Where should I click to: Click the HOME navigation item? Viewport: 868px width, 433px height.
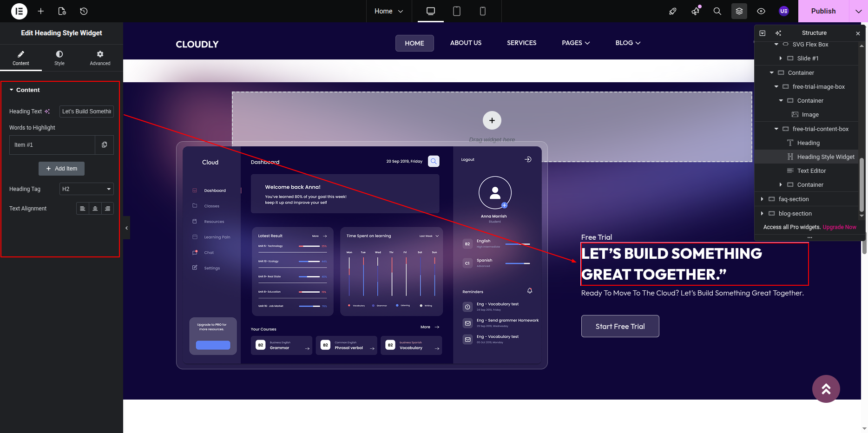[414, 43]
